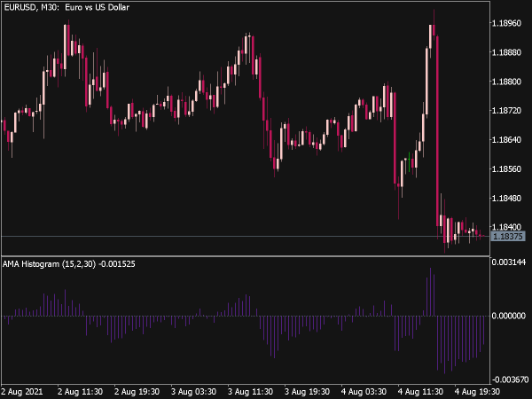Click the 1.18720 price axis label
Image resolution: width=532 pixels, height=399 pixels.
click(506, 111)
